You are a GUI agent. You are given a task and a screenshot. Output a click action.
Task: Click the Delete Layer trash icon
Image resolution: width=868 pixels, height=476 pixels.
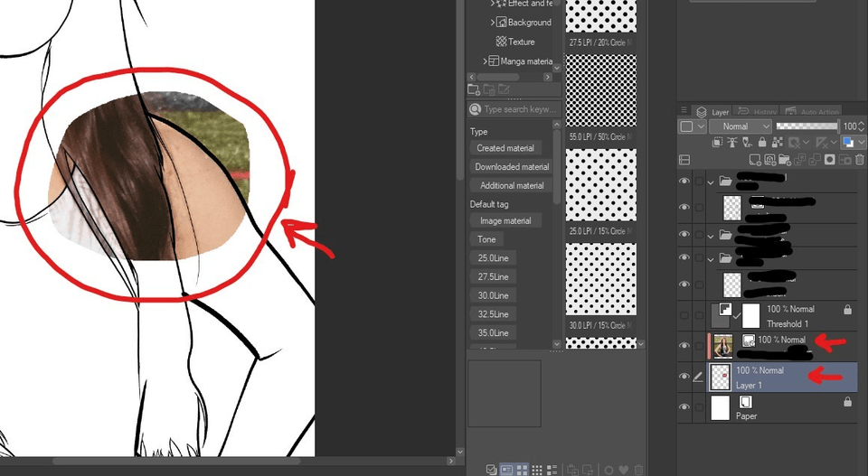click(x=860, y=160)
